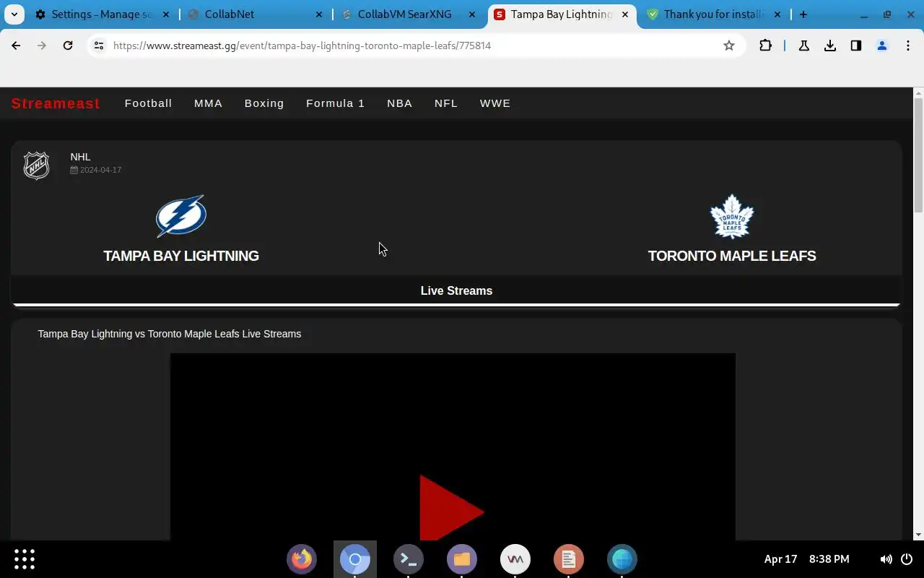Open the Formula 1 menu item
Viewport: 924px width, 578px height.
point(335,103)
